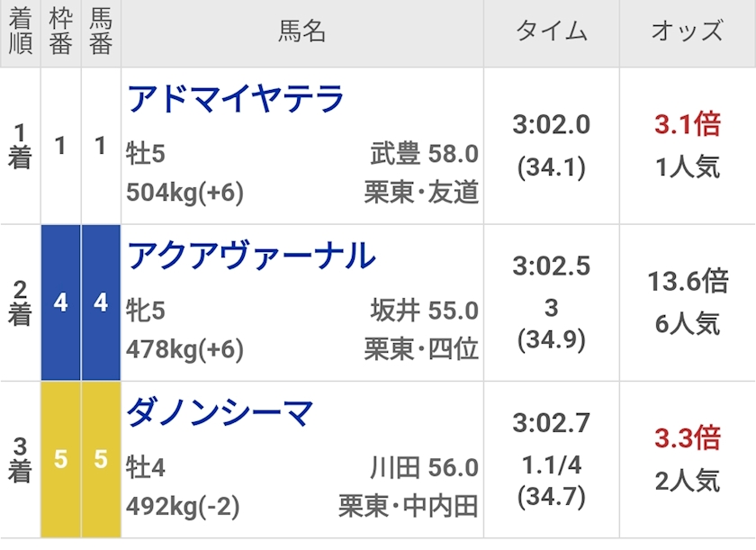Click the yellow horse number 5 cell
The width and height of the screenshot is (756, 550).
[x=101, y=459]
